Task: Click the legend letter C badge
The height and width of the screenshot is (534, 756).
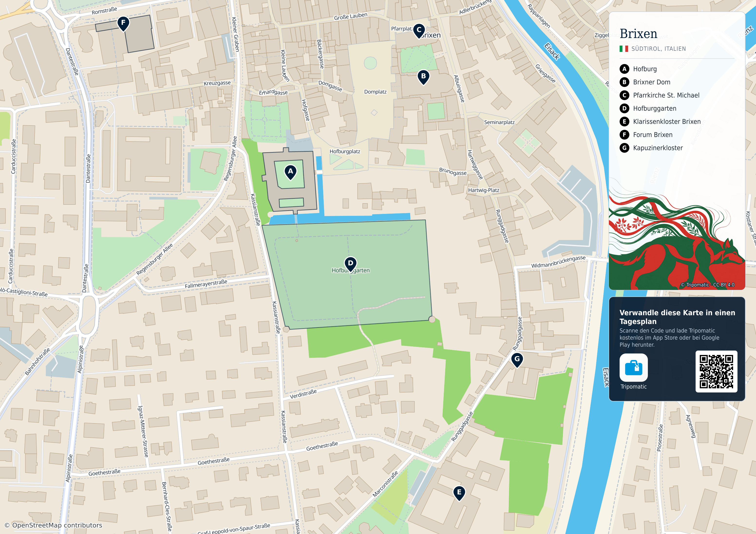Action: click(x=624, y=95)
